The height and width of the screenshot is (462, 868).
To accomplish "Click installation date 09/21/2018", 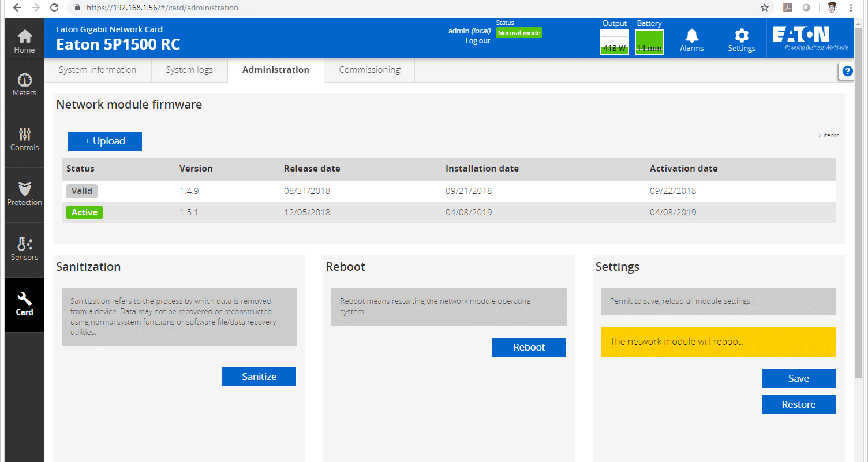I will [469, 191].
